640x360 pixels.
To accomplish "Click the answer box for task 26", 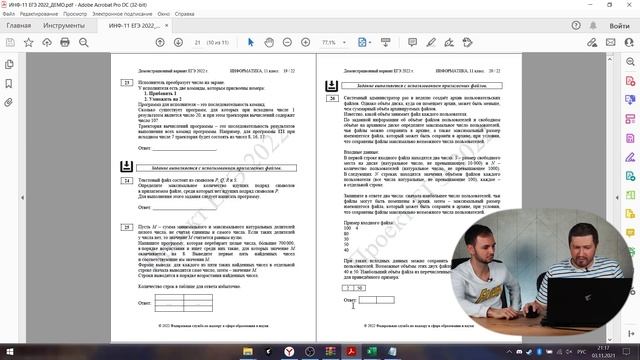I will [376, 300].
